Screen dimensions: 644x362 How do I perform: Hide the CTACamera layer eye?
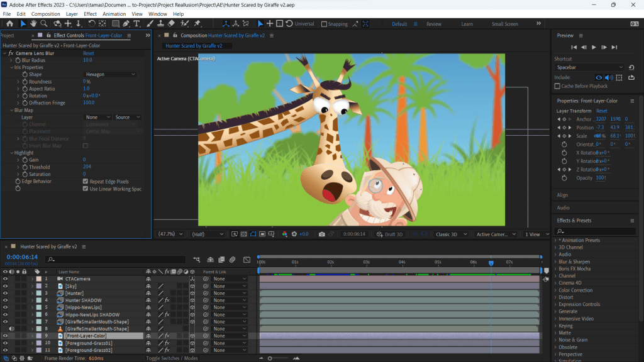click(x=5, y=279)
